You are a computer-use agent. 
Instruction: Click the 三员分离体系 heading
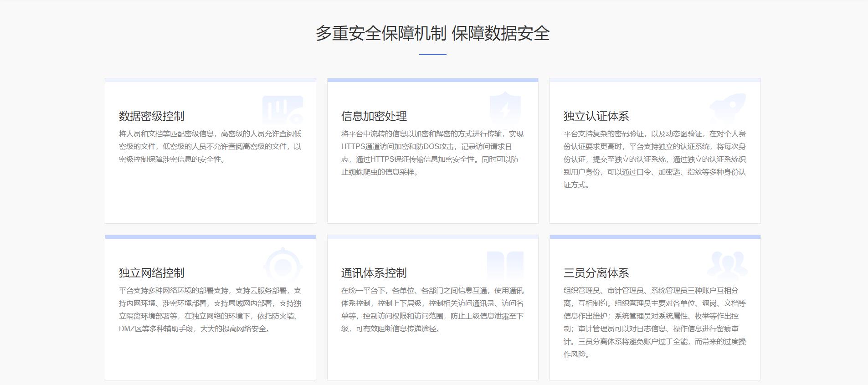596,273
